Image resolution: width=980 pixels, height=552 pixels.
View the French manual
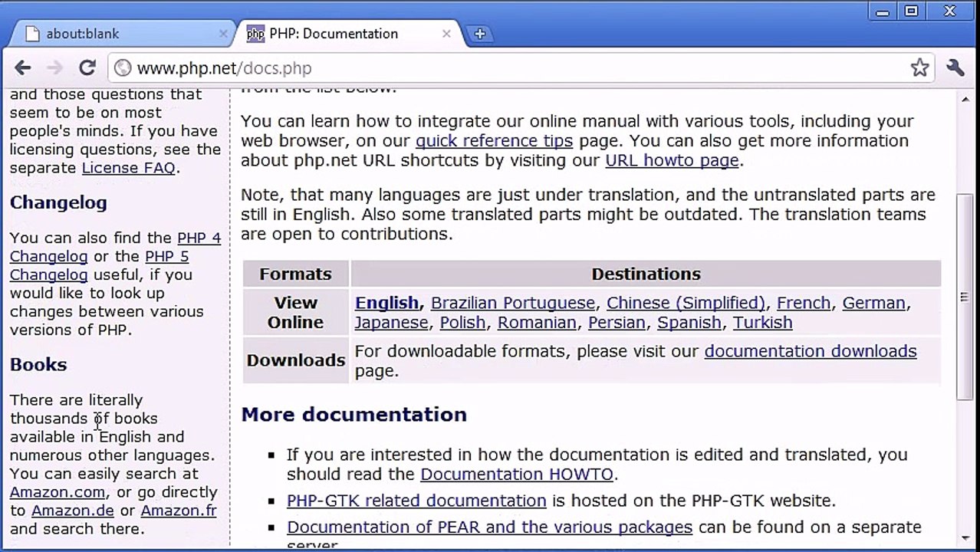[804, 303]
